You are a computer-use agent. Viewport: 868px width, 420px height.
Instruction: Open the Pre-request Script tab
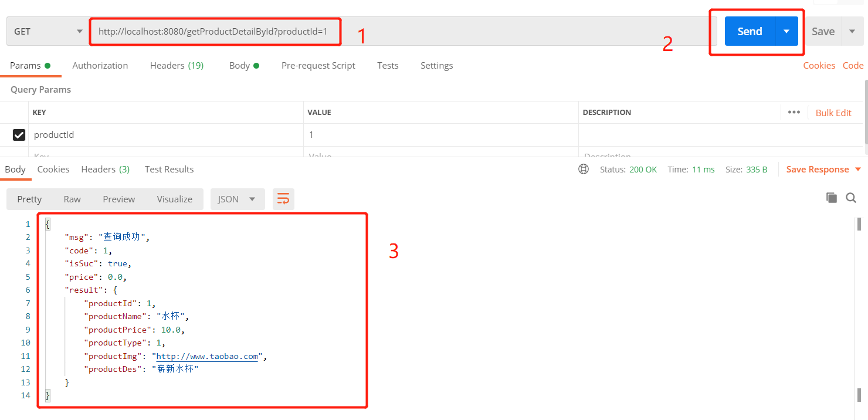click(x=318, y=66)
